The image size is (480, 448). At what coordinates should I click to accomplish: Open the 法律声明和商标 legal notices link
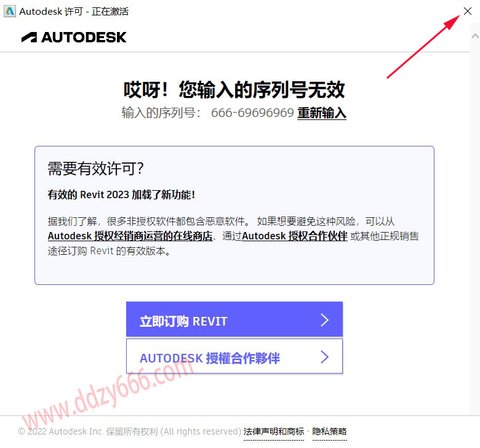[274, 431]
